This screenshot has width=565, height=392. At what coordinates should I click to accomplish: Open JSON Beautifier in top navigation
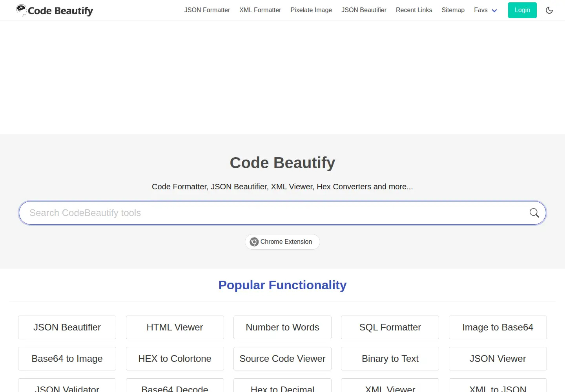click(364, 10)
